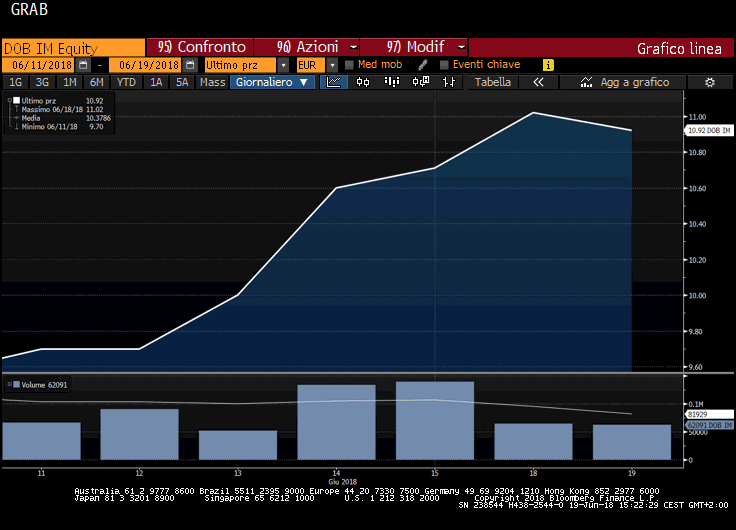Select the YTD range tab
Screen dimensions: 736x530
[x=126, y=82]
